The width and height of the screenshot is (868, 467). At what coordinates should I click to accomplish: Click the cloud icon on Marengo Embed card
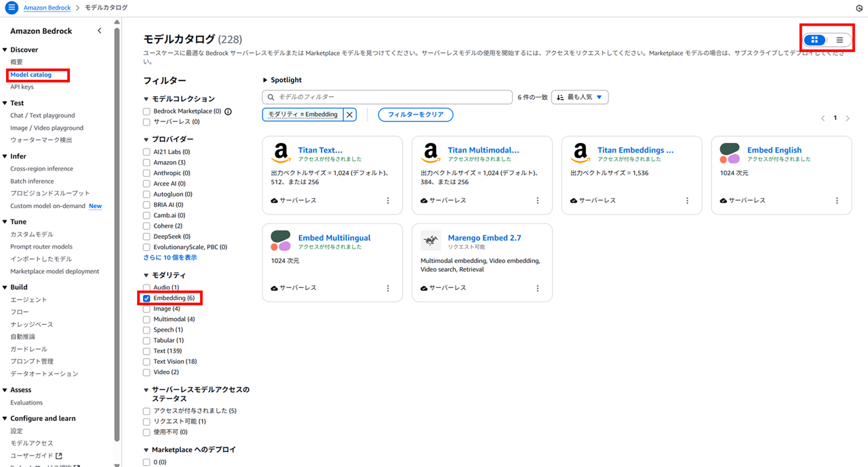point(424,288)
